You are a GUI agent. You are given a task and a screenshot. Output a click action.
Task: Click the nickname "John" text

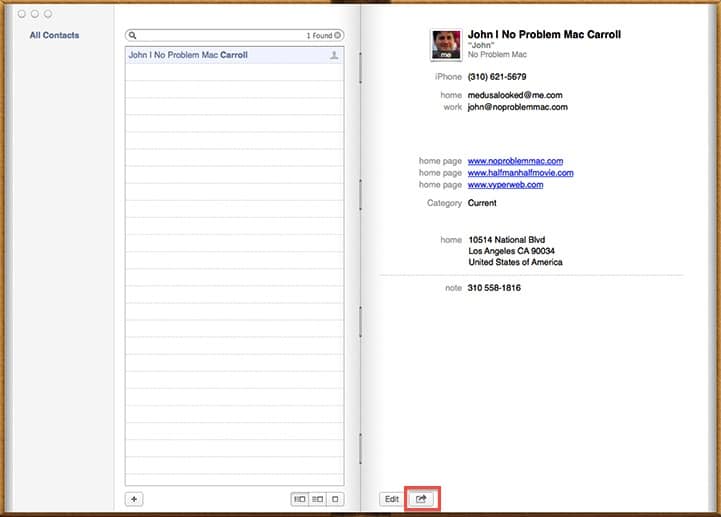[481, 45]
